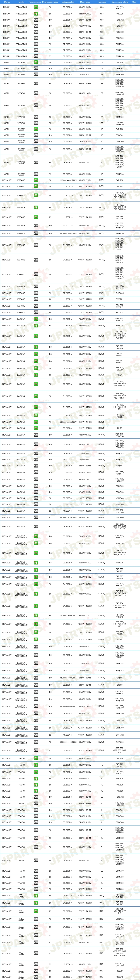This screenshot has height=980, width=140.
Task: Click the Nadwozie column header
Action: click(x=102, y=2)
